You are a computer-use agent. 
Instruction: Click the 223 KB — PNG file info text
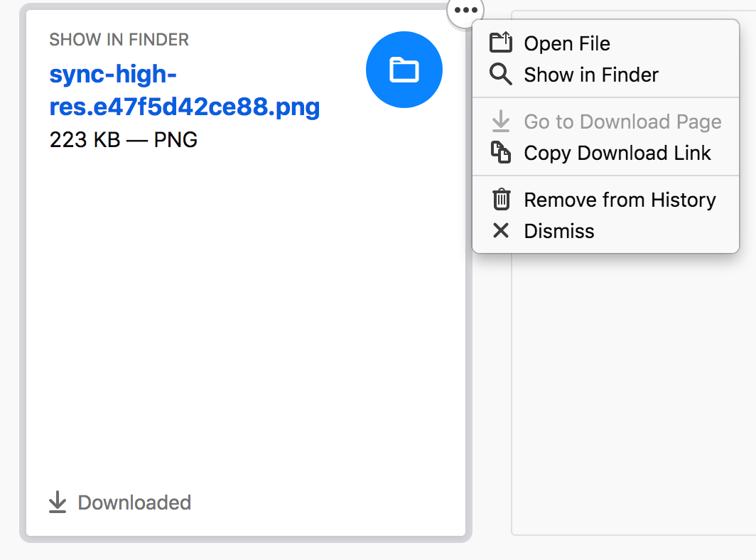tap(124, 140)
